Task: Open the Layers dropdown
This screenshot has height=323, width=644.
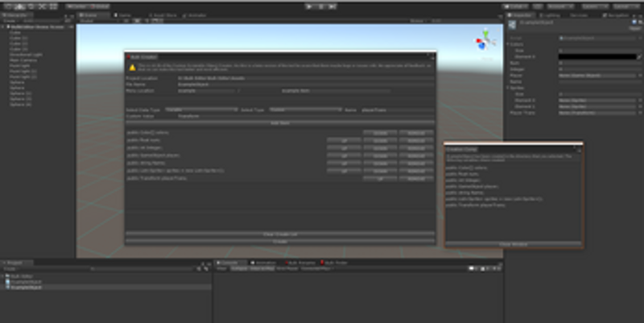Action: [595, 6]
